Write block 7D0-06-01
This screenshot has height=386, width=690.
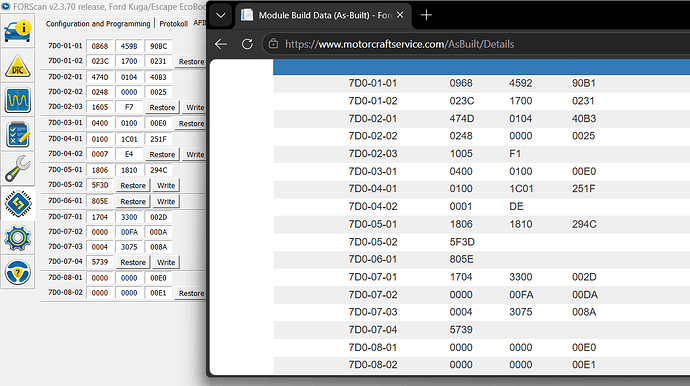[x=166, y=201]
